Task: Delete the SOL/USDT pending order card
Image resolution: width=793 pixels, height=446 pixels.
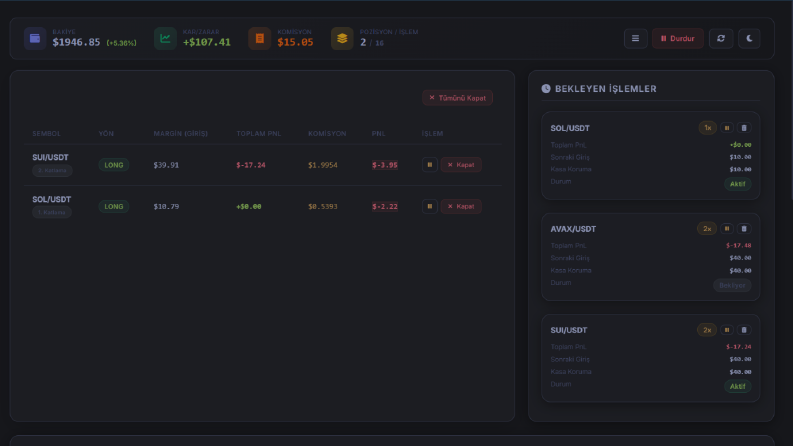Action: tap(744, 128)
